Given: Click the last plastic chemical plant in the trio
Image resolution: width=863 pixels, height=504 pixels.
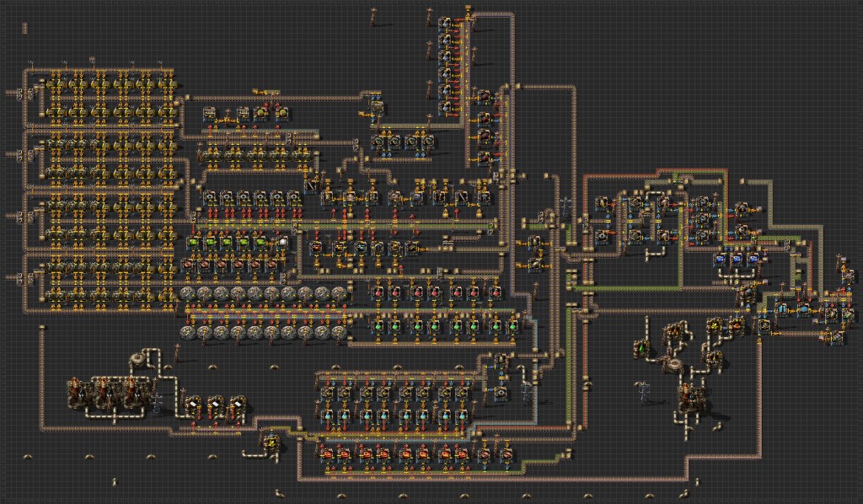Looking at the screenshot, I should click(237, 406).
